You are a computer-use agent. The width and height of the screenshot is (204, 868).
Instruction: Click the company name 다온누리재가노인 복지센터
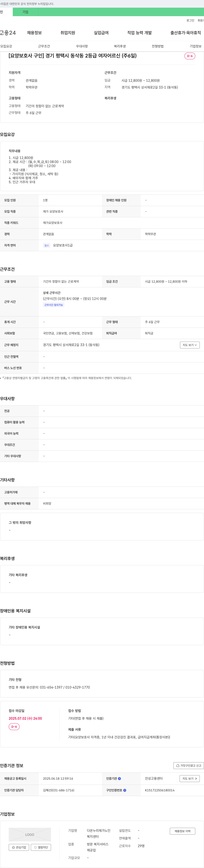coord(99,834)
